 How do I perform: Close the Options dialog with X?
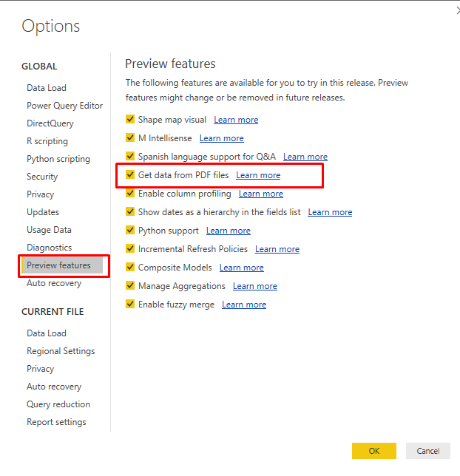(456, 10)
